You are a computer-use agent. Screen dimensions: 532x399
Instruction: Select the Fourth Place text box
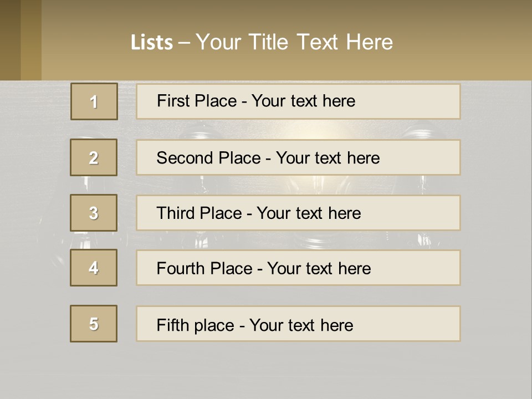click(298, 268)
